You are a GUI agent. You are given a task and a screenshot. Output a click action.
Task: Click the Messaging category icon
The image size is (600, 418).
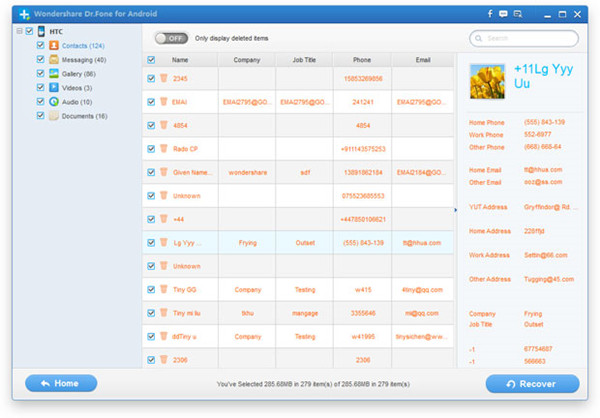54,60
